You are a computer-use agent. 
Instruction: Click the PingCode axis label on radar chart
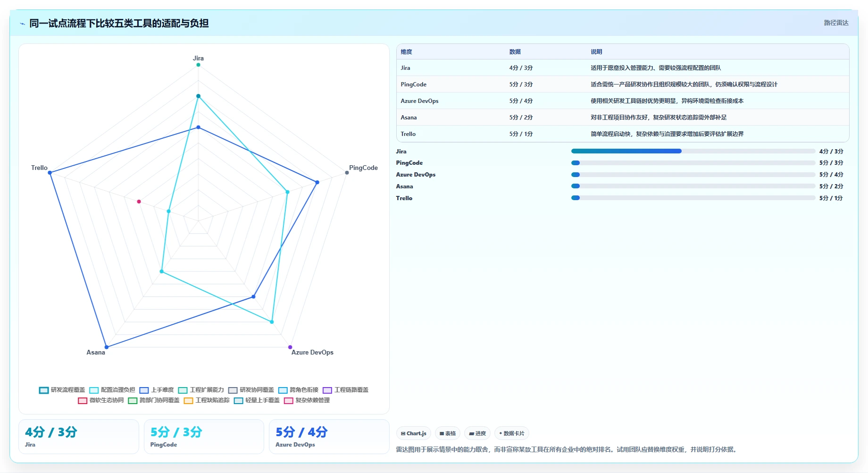[363, 168]
